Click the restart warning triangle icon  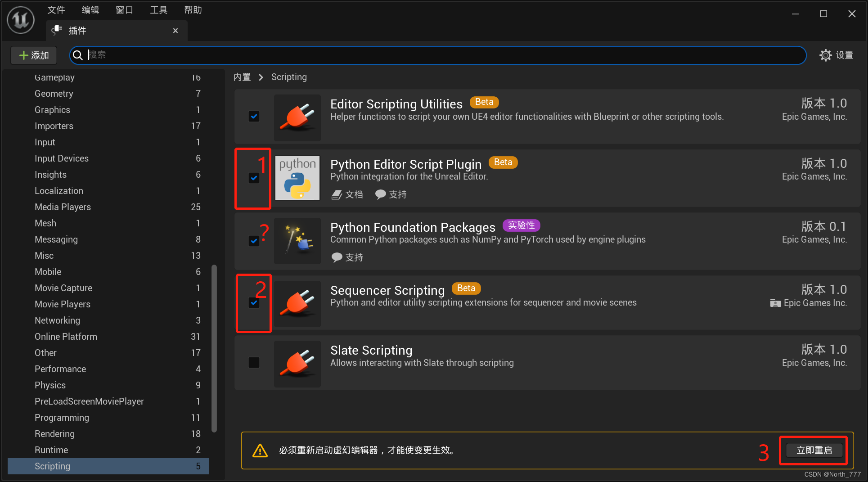(260, 450)
